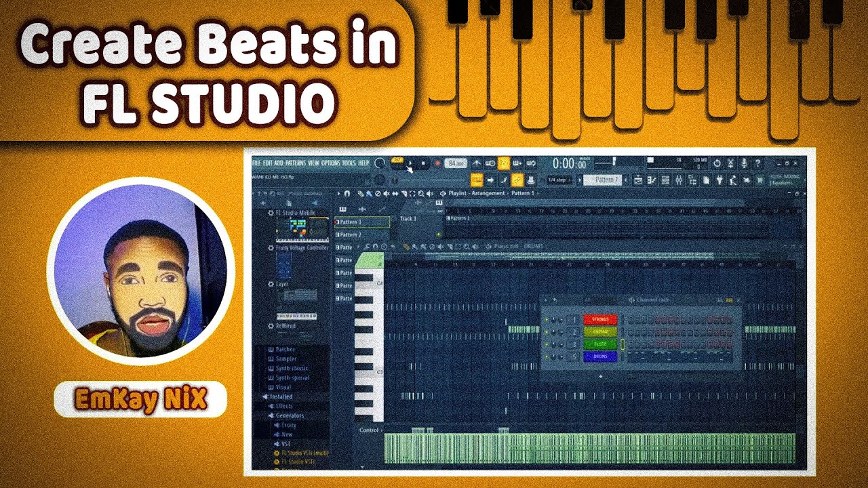Viewport: 868px width, 488px height.
Task: Toggle the highlighted typing keyboard icon in second row
Action: (477, 180)
